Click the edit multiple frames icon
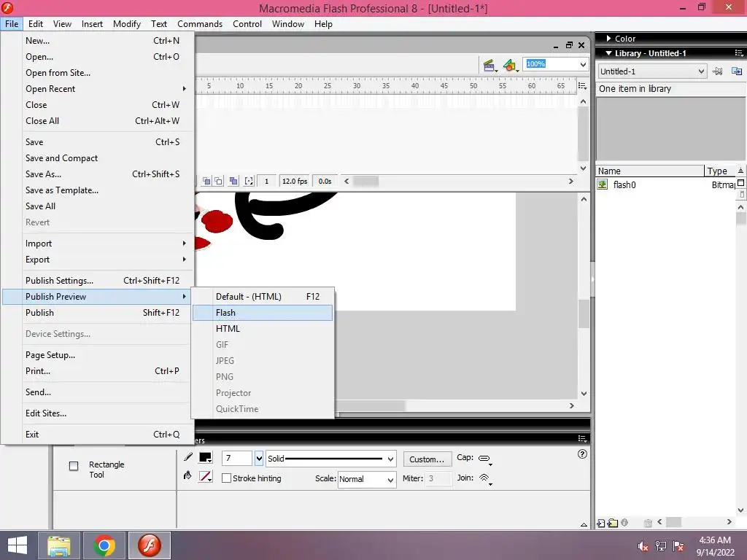Screen dimensions: 747x560 coord(233,182)
